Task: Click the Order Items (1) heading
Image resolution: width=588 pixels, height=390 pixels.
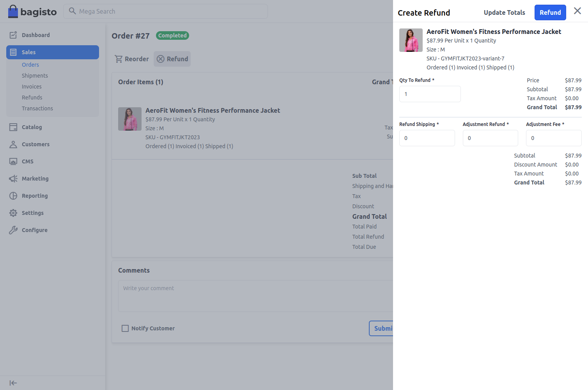Action: coord(141,82)
